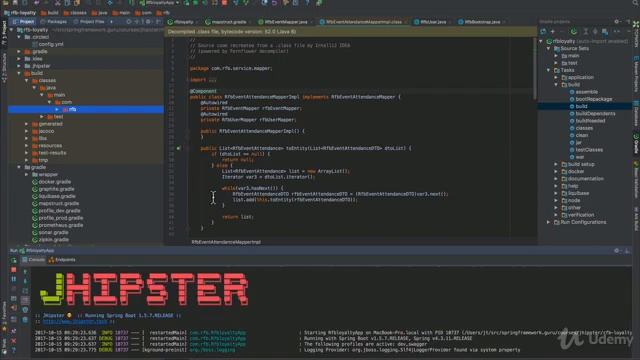Image resolution: width=640 pixels, height=360 pixels.
Task: Select the assemble Gradle task
Action: 584,92
